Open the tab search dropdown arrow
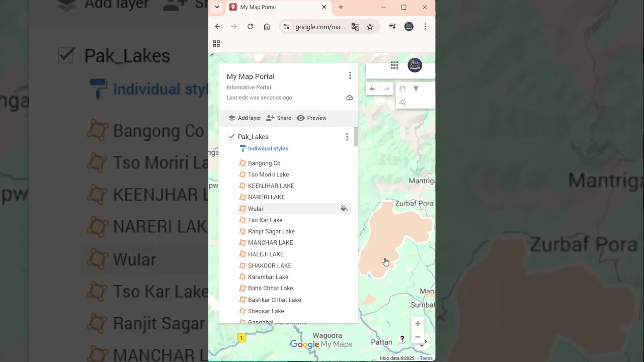644x362 pixels. point(217,7)
